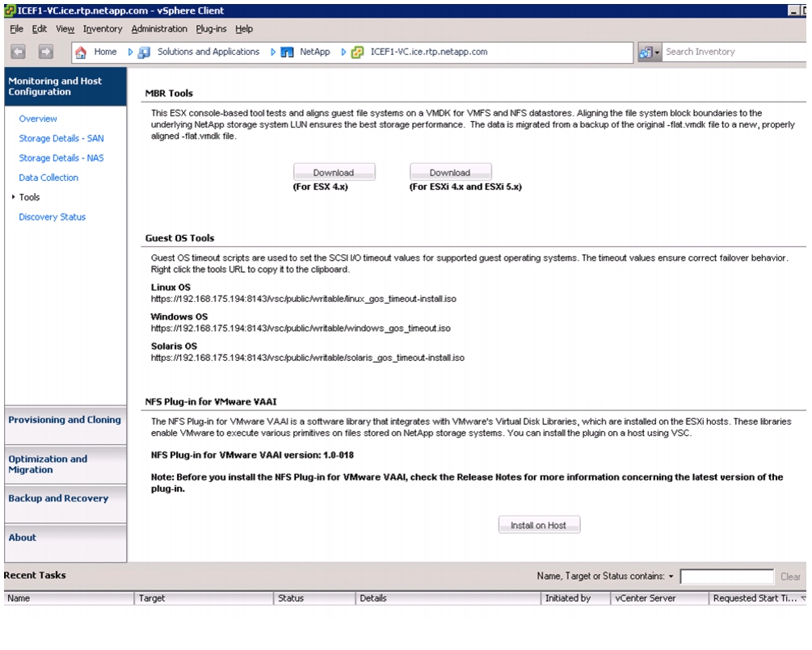This screenshot has width=812, height=650.
Task: Click the Solaris OS timeout script URL
Action: tap(308, 358)
